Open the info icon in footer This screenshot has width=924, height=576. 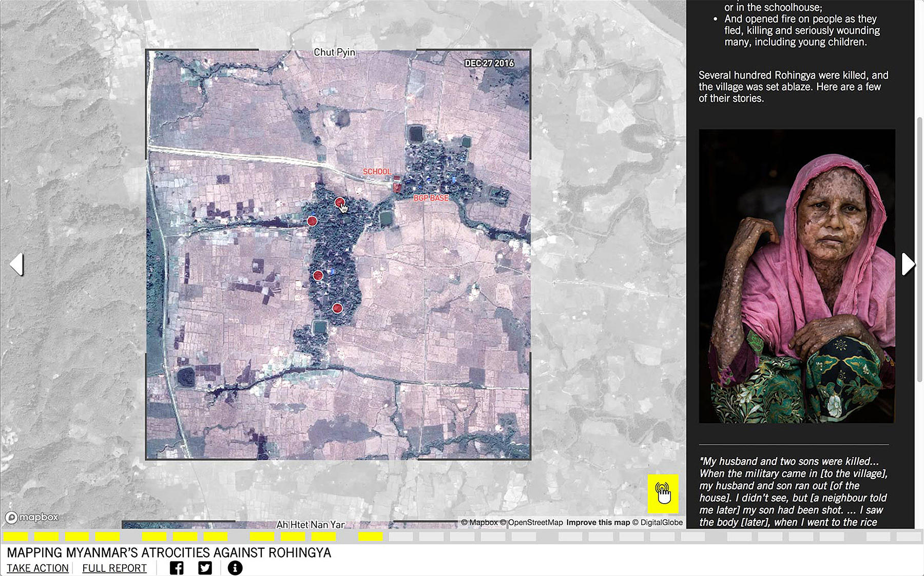click(235, 568)
